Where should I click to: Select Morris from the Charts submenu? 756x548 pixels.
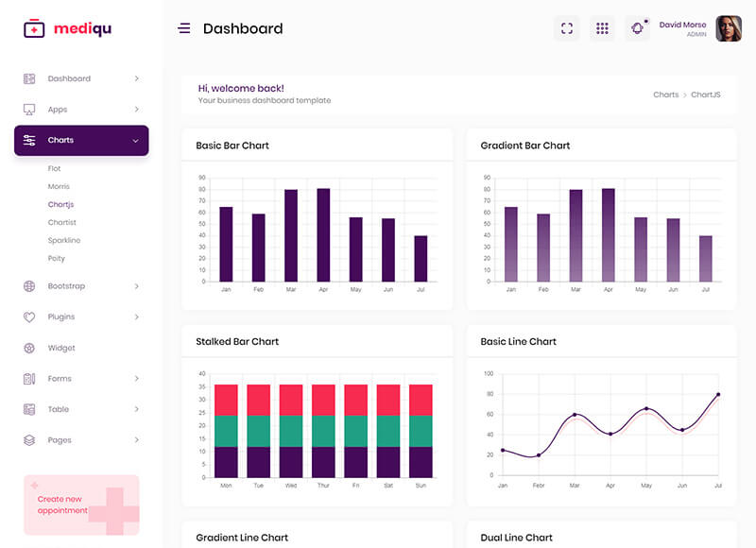click(x=59, y=186)
